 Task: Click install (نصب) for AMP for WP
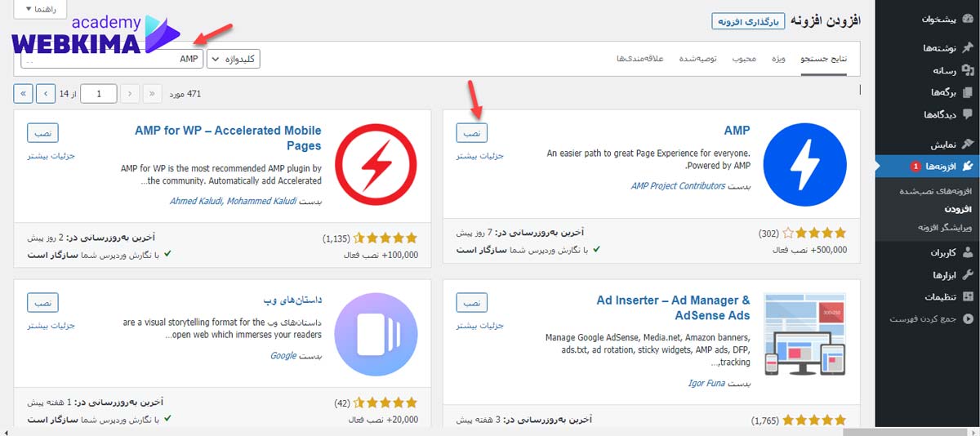tap(42, 132)
